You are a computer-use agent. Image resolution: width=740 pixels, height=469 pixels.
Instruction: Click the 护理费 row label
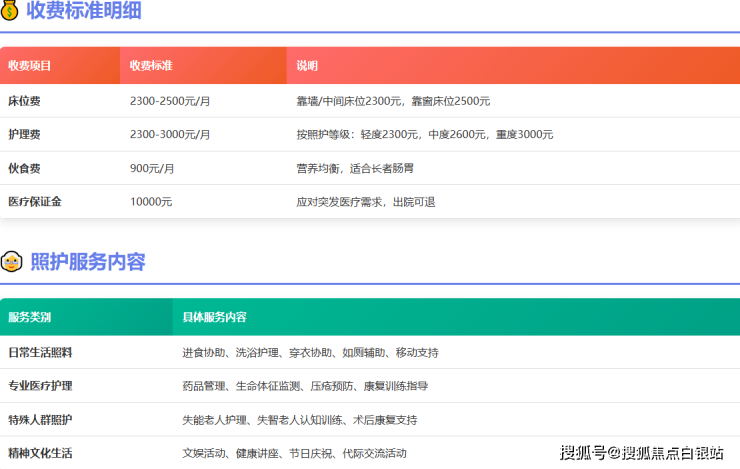24,134
